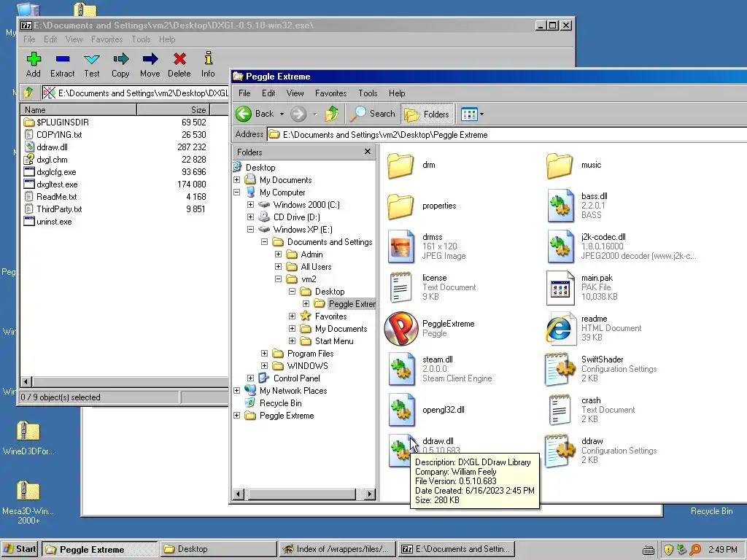This screenshot has width=747, height=560.
Task: Sort 7-Zip list by Name column
Action: pyautogui.click(x=79, y=109)
